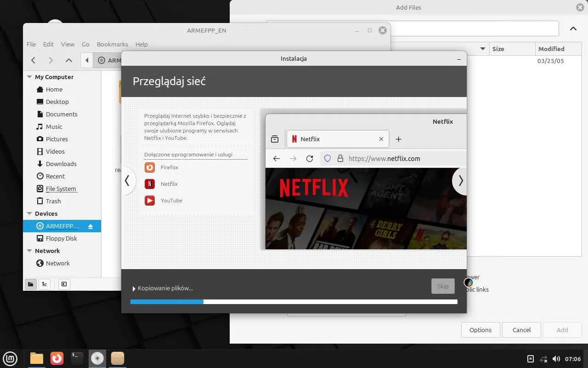Click the Add Files location field
This screenshot has height=368, width=588.
click(x=474, y=29)
